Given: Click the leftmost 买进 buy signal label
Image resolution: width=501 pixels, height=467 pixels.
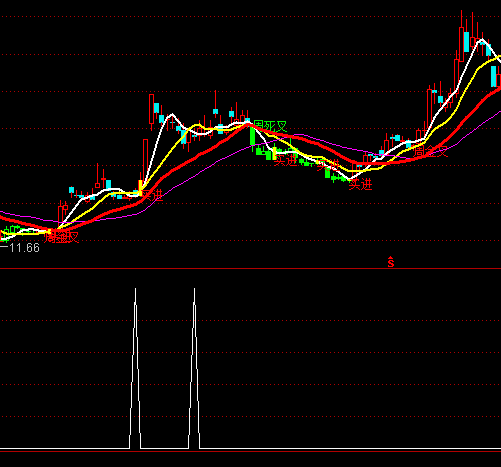Looking at the screenshot, I should click(x=151, y=195).
